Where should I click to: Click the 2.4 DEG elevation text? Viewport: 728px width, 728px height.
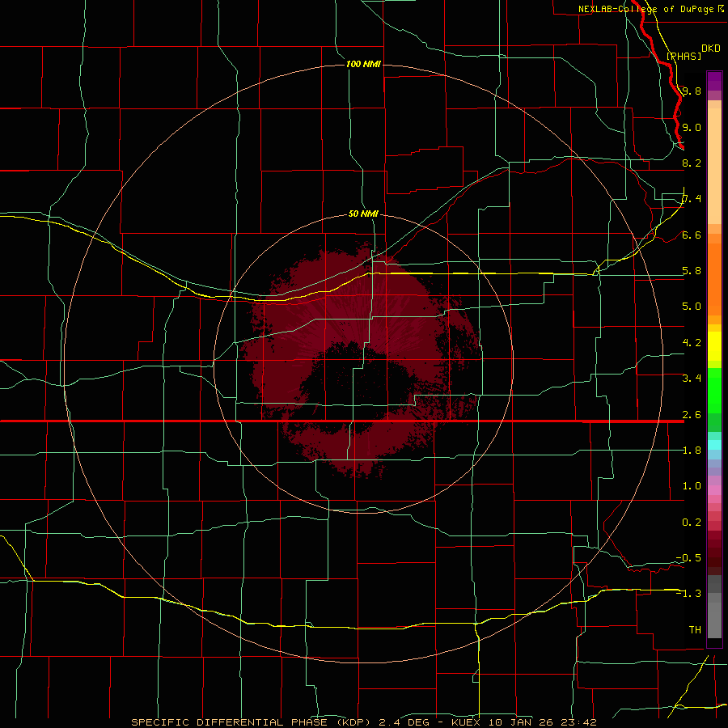(x=404, y=722)
